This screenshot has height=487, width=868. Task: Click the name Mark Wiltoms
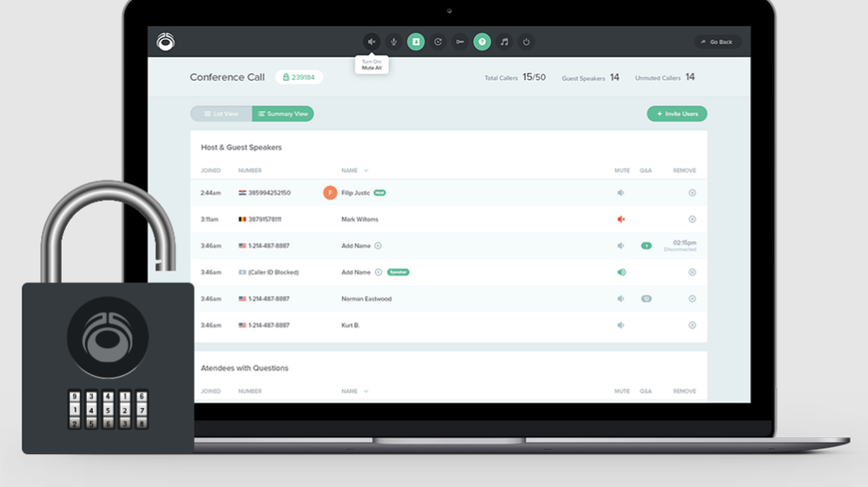[360, 219]
